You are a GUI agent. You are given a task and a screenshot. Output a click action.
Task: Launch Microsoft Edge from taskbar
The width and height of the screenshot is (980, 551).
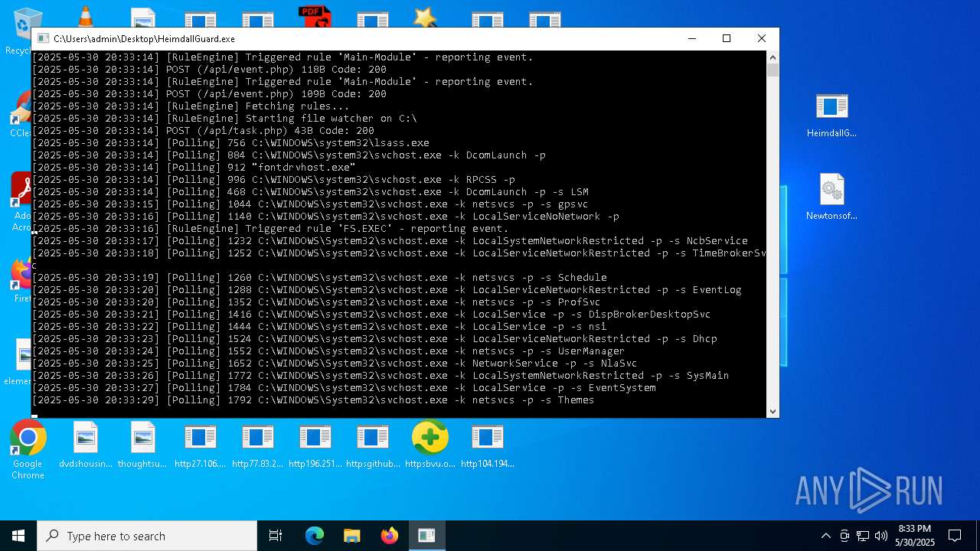(315, 536)
